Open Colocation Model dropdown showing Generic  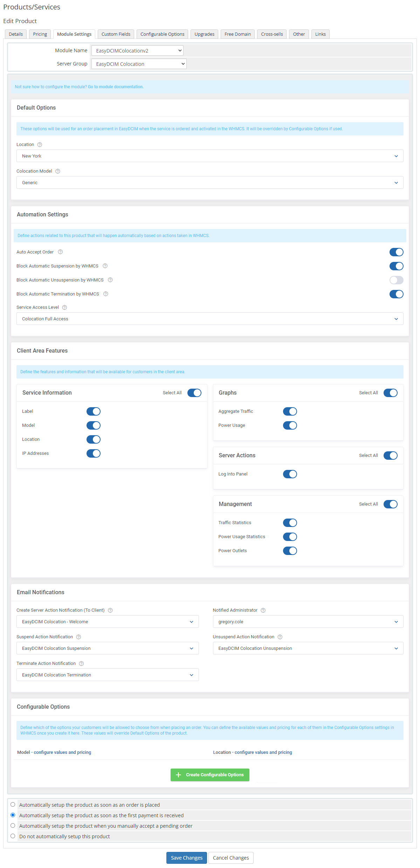click(x=210, y=183)
